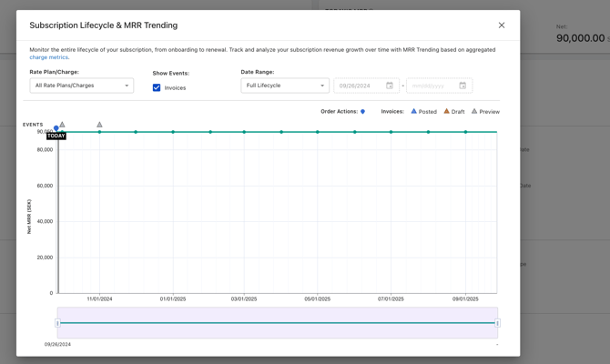
Task: Close the Subscription Lifecycle dialog
Action: click(x=502, y=25)
